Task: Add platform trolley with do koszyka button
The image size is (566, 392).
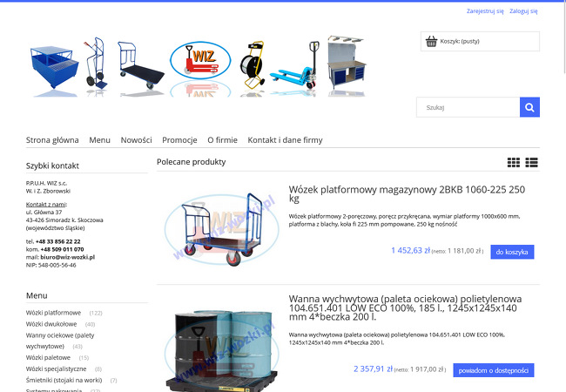Action: coord(512,252)
